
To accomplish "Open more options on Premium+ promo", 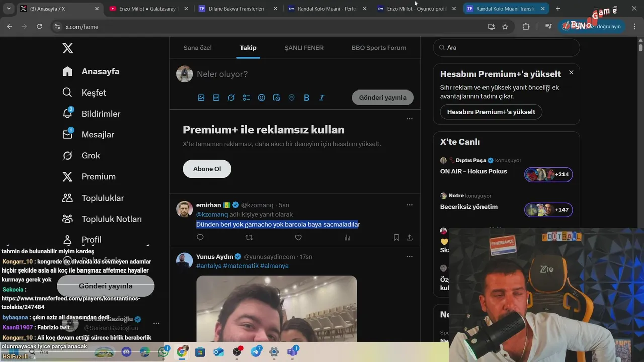I will tap(410, 119).
